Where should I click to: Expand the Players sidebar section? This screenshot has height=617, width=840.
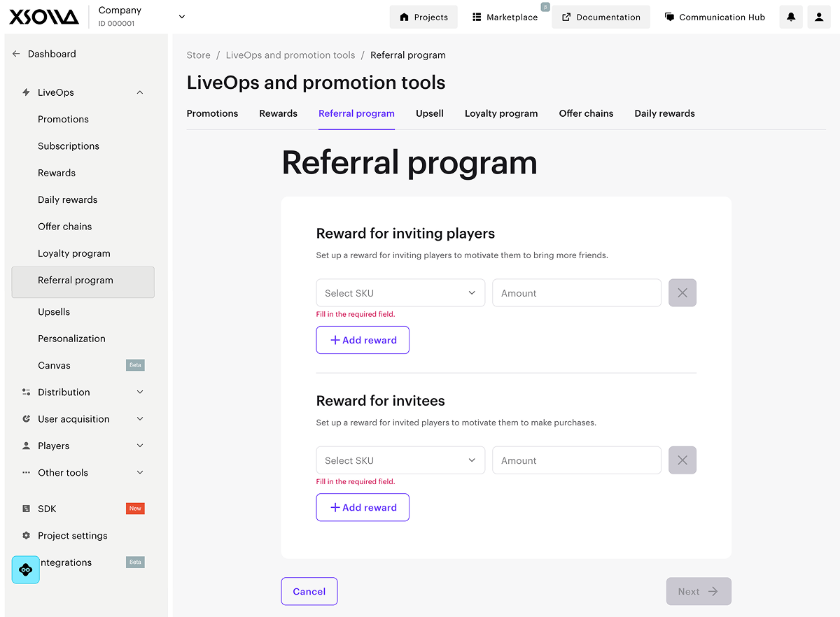tap(140, 446)
